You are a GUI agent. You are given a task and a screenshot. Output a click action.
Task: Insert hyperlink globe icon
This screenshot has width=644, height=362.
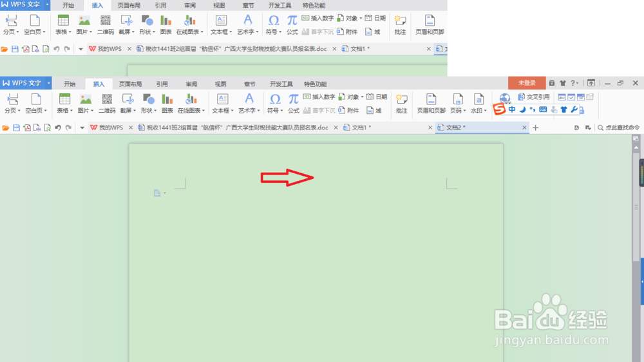[x=505, y=98]
